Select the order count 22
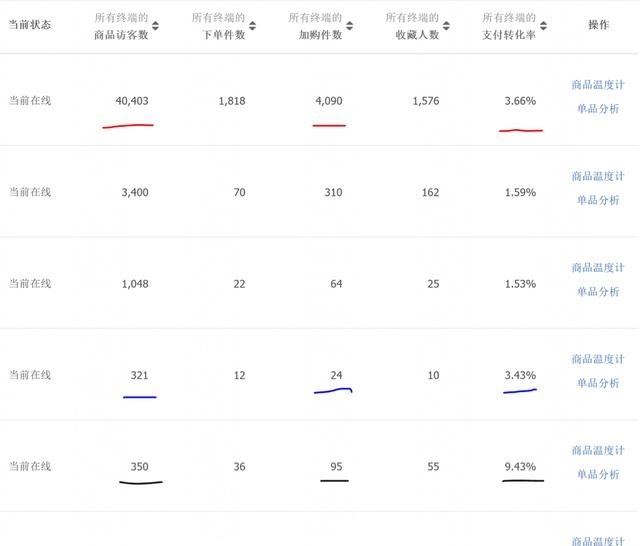The image size is (640, 546). click(x=240, y=284)
